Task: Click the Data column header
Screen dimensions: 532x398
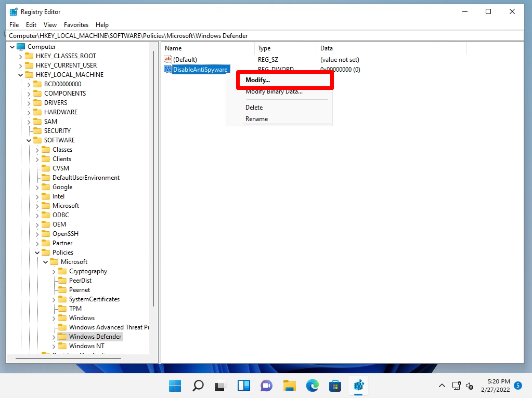Action: tap(392, 48)
